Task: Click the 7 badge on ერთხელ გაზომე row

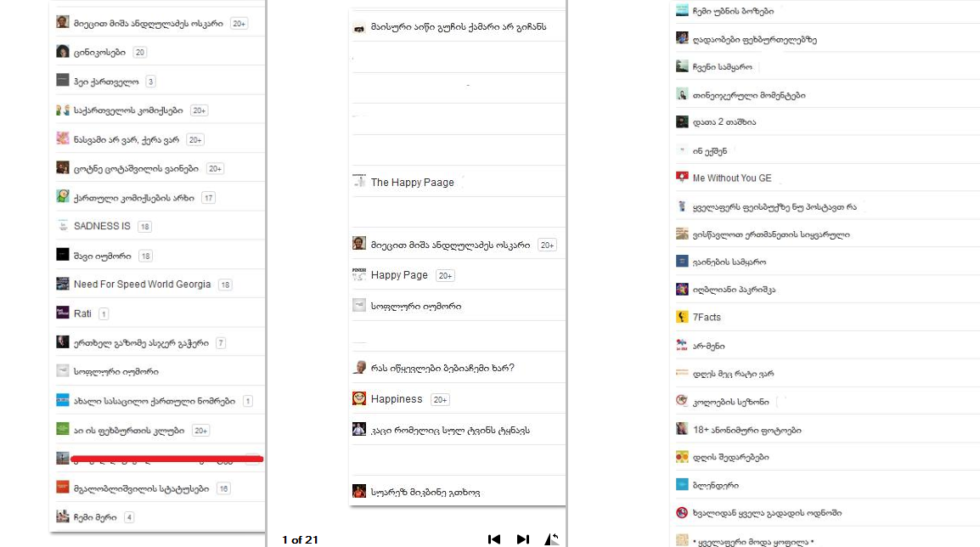Action: 221,343
